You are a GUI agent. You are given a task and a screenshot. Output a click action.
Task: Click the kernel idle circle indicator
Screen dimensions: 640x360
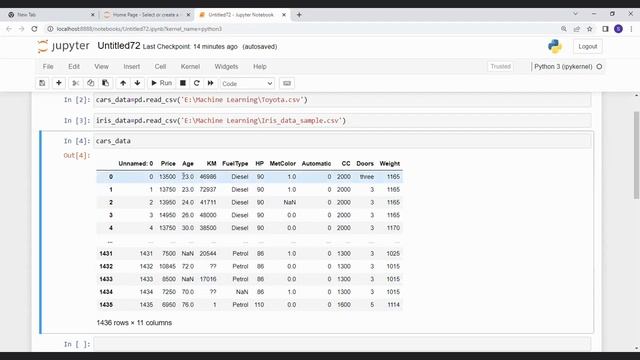[x=599, y=67]
